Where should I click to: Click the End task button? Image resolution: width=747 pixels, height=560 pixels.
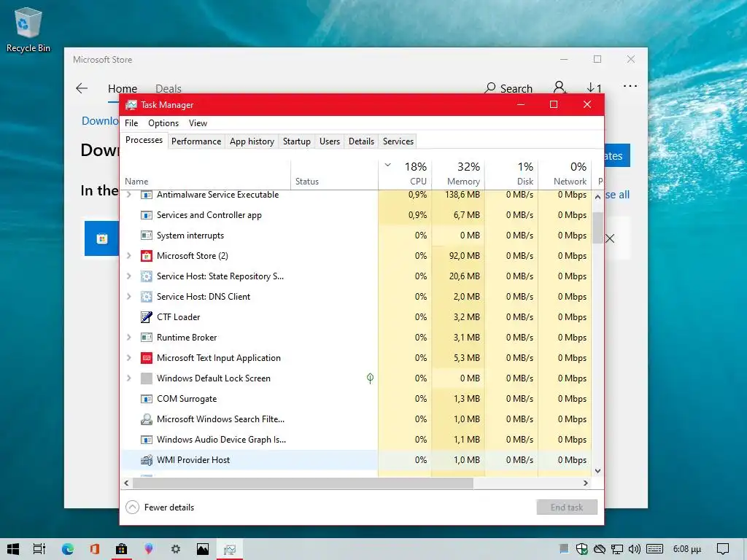[567, 507]
